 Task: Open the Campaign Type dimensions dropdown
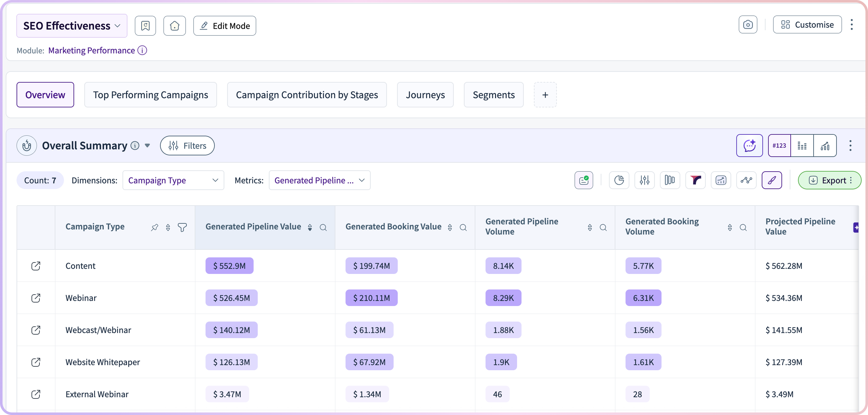[173, 180]
